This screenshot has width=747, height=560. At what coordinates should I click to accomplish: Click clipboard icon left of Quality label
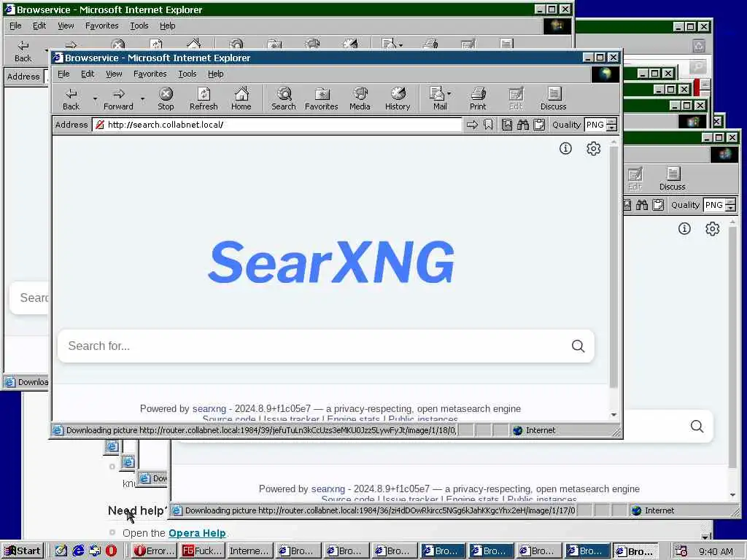pyautogui.click(x=539, y=125)
